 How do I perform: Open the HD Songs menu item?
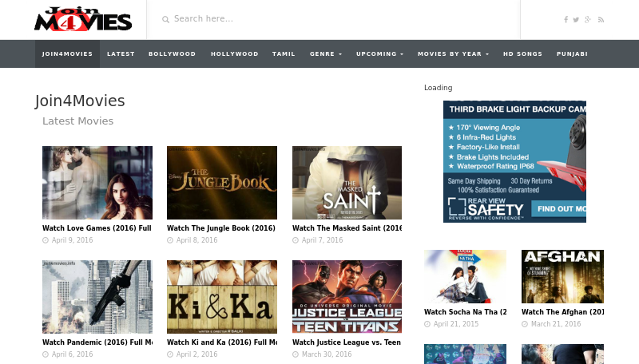pos(522,53)
